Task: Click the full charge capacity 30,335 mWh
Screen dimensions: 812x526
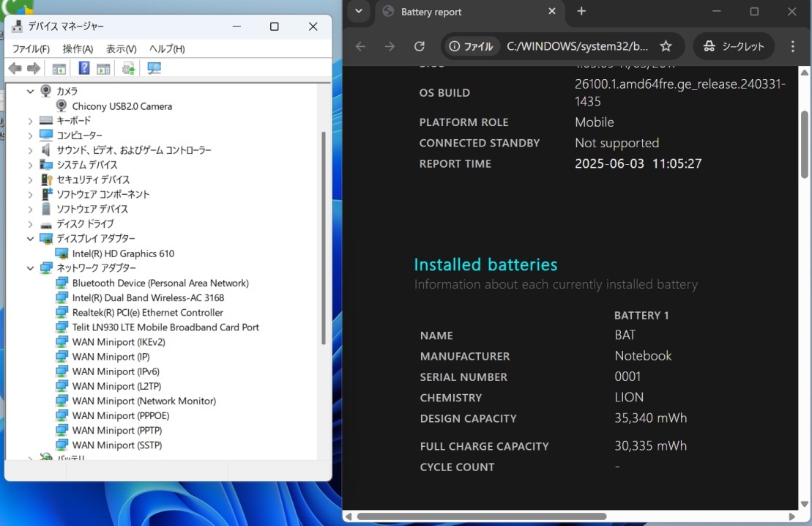Action: (650, 446)
